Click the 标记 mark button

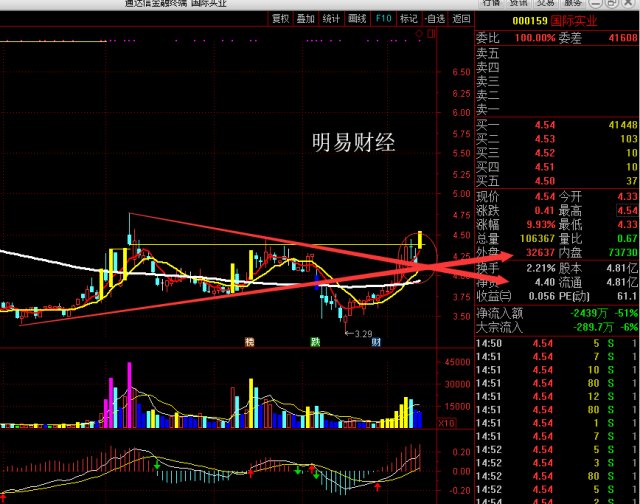pos(409,18)
